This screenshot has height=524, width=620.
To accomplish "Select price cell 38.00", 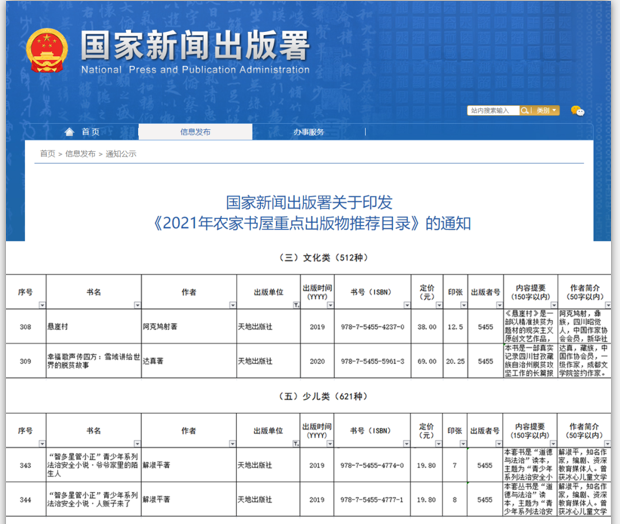I will pyautogui.click(x=427, y=327).
